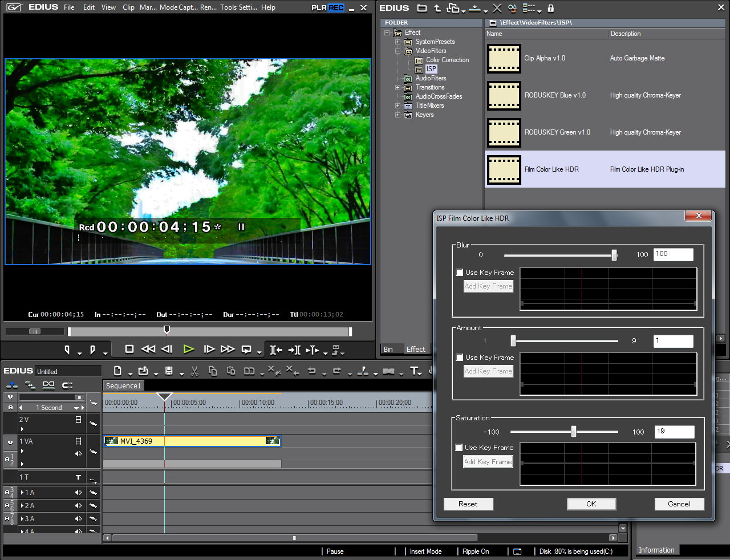The width and height of the screenshot is (730, 560).
Task: Click the Saturation slider handle
Action: [x=574, y=432]
